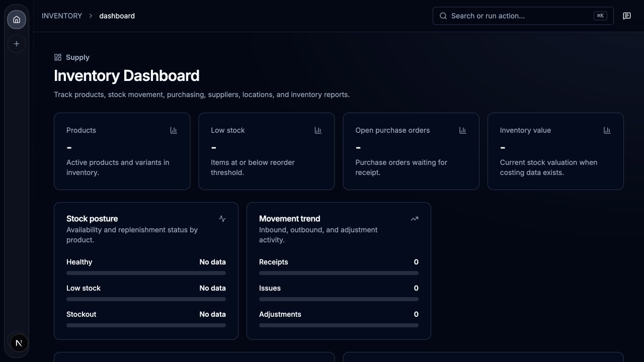Click the Receipts progress bar
Viewport: 644px width, 362px height.
[x=339, y=273]
